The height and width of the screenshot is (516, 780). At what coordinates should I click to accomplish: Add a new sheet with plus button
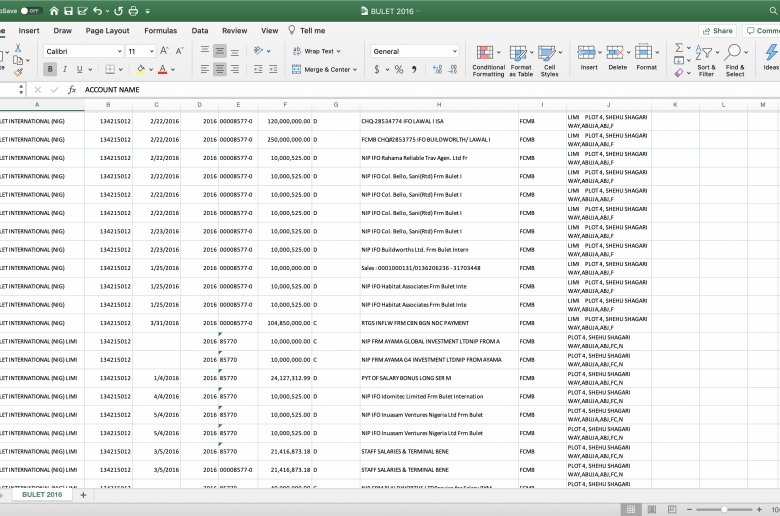pyautogui.click(x=84, y=495)
